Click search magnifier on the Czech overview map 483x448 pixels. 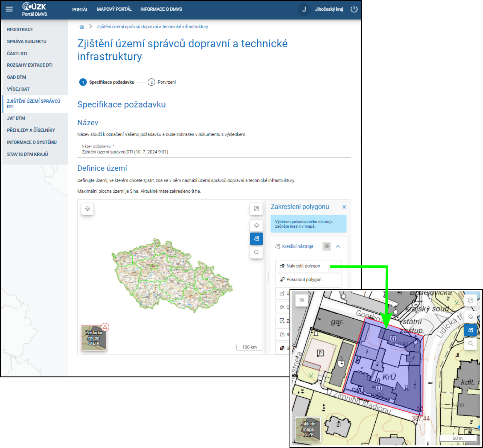coord(256,252)
